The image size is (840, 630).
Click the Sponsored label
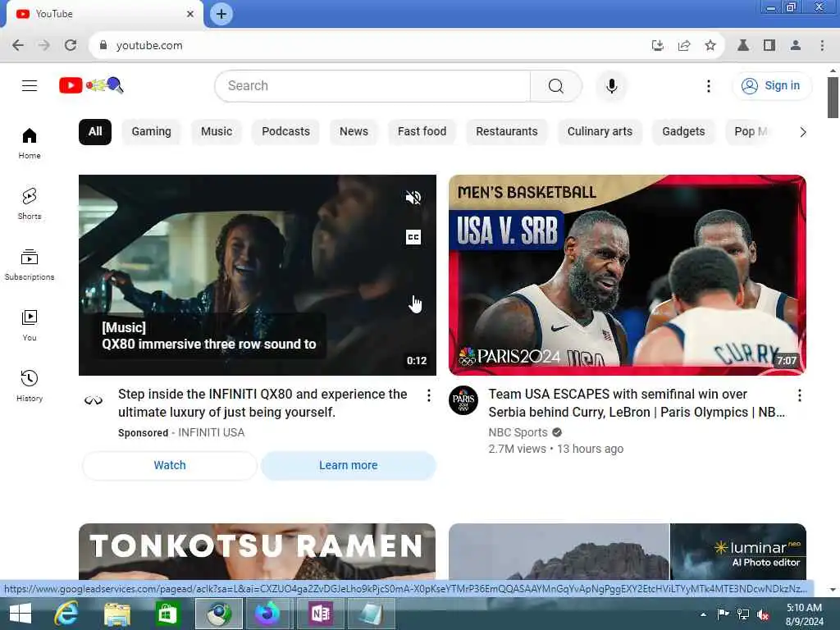pos(143,433)
